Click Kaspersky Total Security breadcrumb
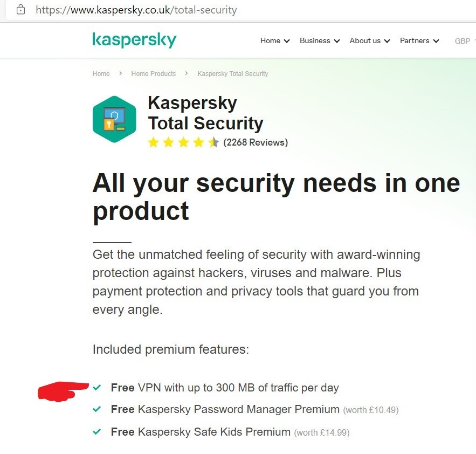This screenshot has width=476, height=454. click(x=232, y=74)
